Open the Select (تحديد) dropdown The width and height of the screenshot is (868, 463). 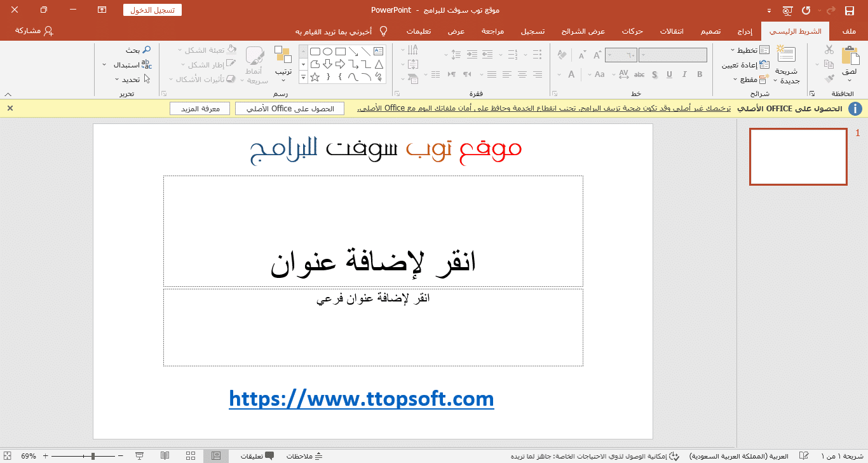pyautogui.click(x=132, y=79)
